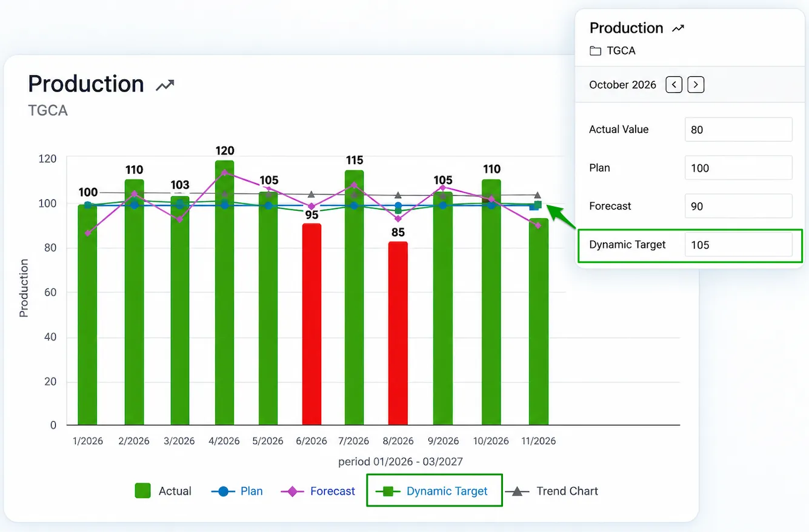
Task: Click the 'Actual Value' field label in the panel
Action: click(x=619, y=130)
